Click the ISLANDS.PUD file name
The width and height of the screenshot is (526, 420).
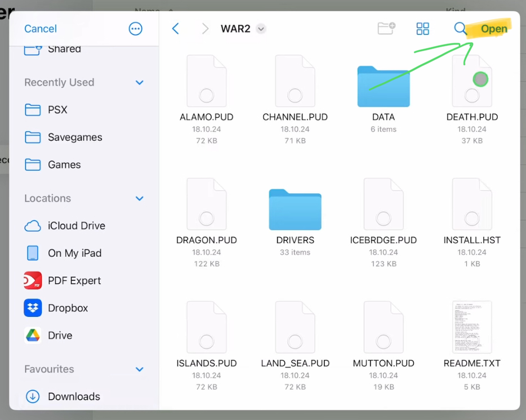pyautogui.click(x=207, y=363)
